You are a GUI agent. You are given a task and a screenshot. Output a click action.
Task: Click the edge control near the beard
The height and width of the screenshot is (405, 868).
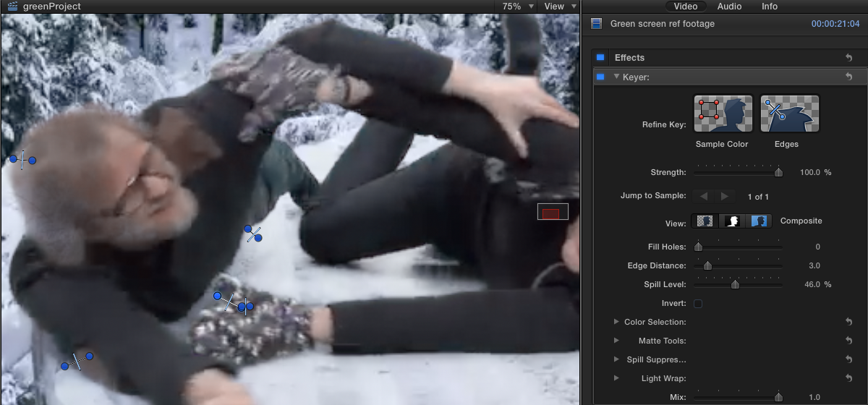[x=253, y=234]
